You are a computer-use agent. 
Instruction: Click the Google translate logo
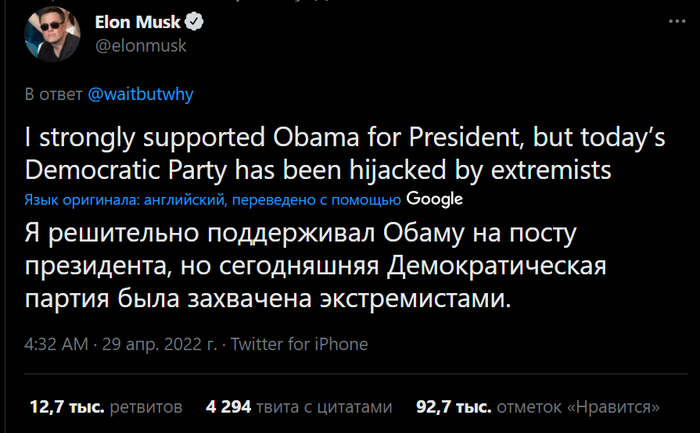tap(434, 199)
